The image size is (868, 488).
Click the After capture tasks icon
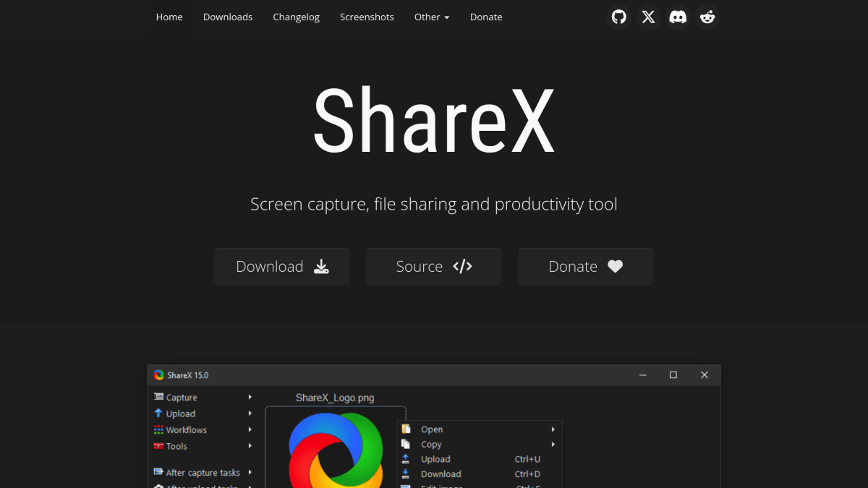point(158,472)
